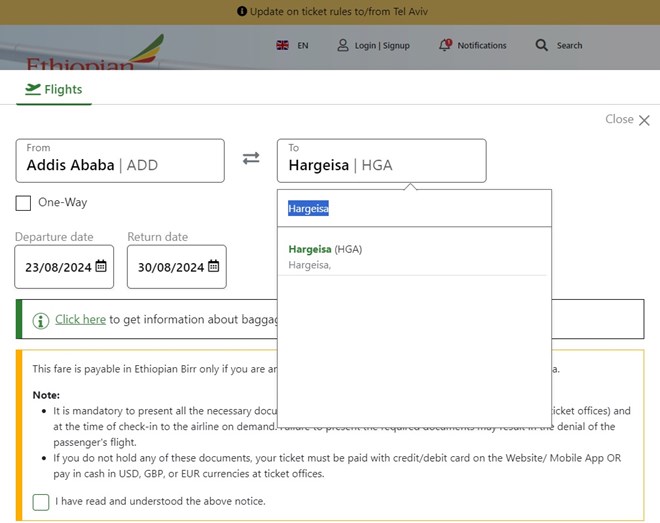This screenshot has width=660, height=523.
Task: Switch to the Flights tab
Action: [x=55, y=90]
